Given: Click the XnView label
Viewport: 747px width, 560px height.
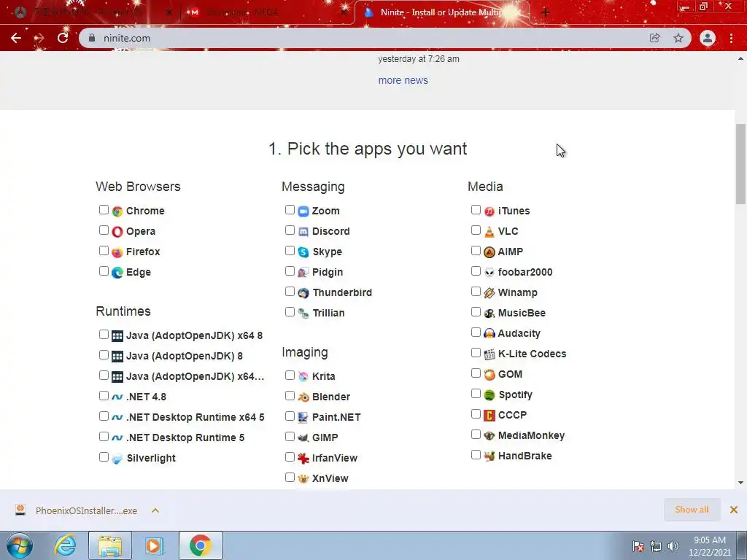Looking at the screenshot, I should pos(330,478).
